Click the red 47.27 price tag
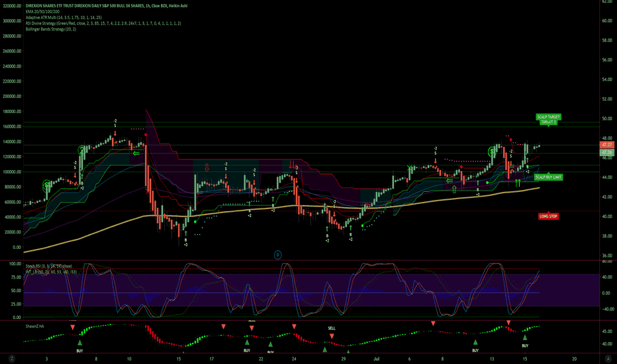This screenshot has height=364, width=617. click(607, 145)
